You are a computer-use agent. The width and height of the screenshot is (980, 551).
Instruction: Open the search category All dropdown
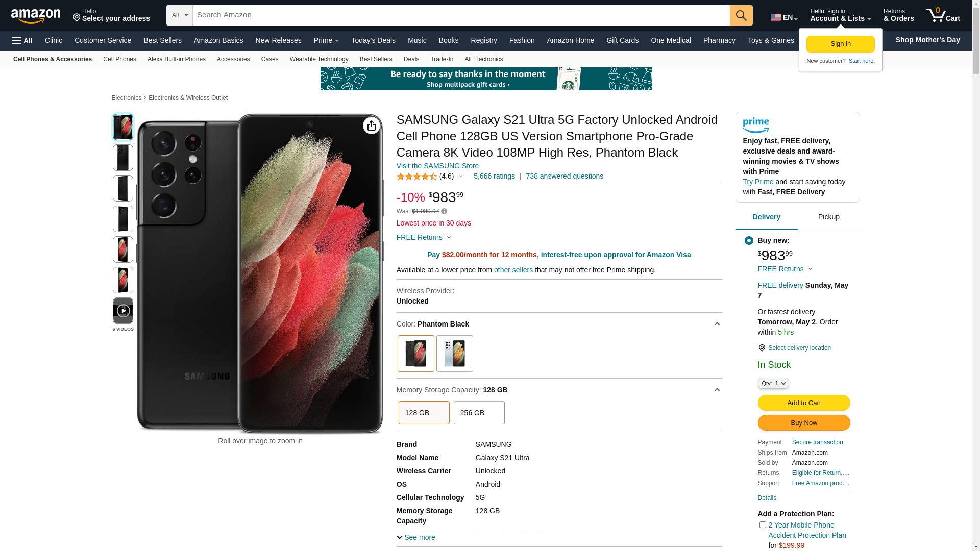[x=180, y=15]
